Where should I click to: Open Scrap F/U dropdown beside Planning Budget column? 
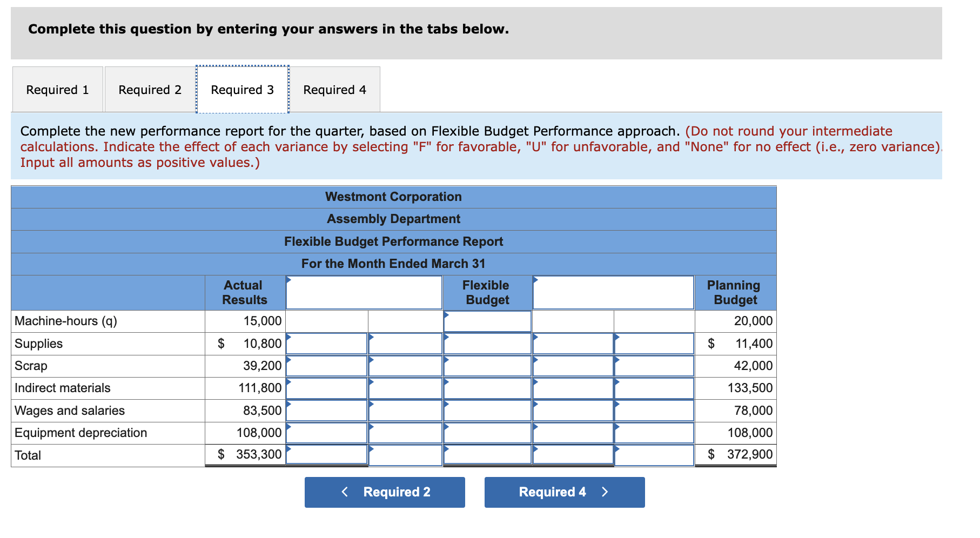(x=654, y=366)
